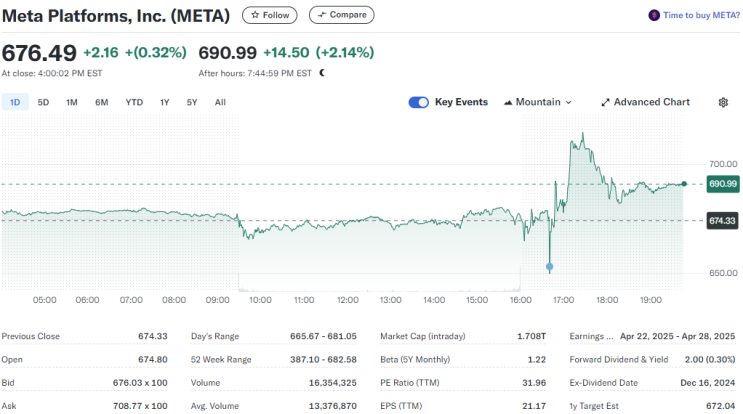Switch to the 1Y chart range
Viewport: 743px width, 414px height.
click(165, 102)
